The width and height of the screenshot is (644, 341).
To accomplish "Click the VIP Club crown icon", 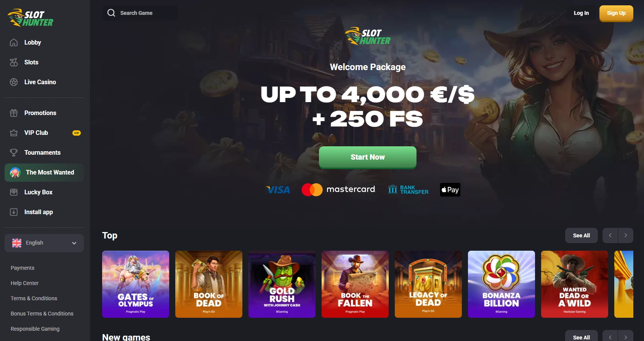I will tap(14, 133).
